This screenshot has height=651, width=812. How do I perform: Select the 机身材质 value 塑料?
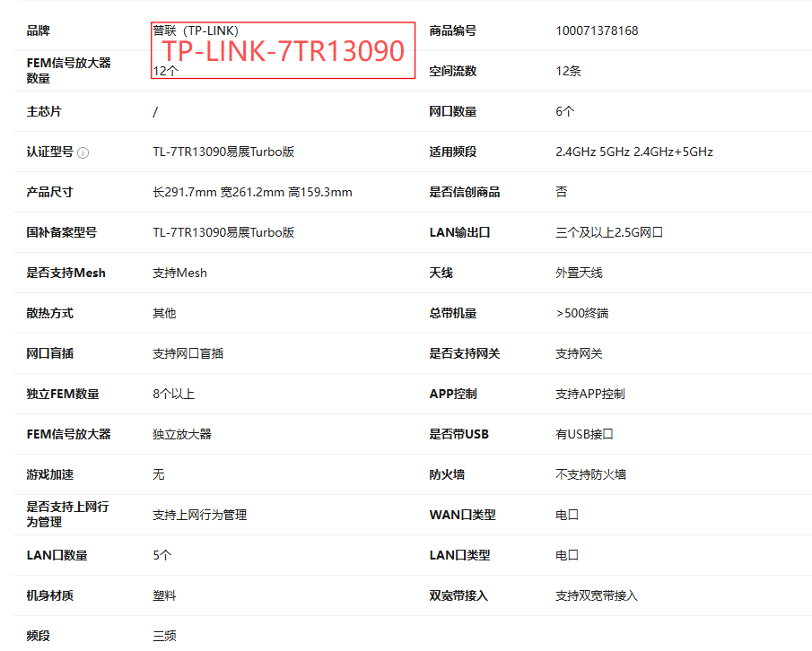tap(164, 595)
